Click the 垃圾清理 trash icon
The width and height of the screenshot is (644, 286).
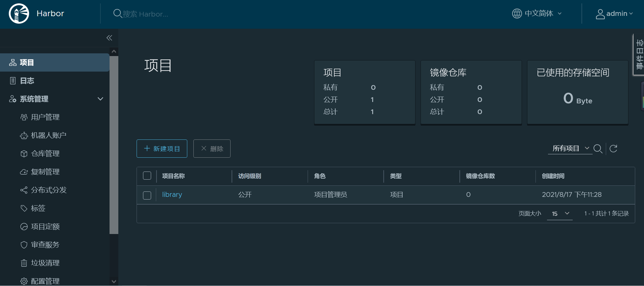pyautogui.click(x=24, y=263)
